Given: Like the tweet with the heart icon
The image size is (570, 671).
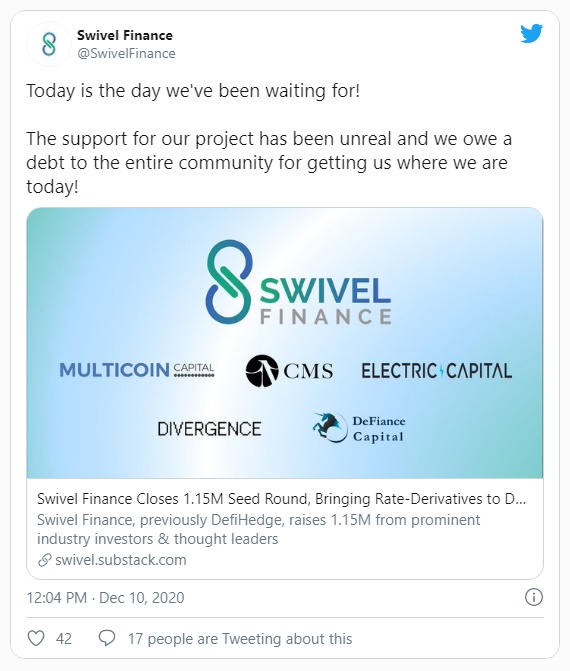Looking at the screenshot, I should point(36,638).
